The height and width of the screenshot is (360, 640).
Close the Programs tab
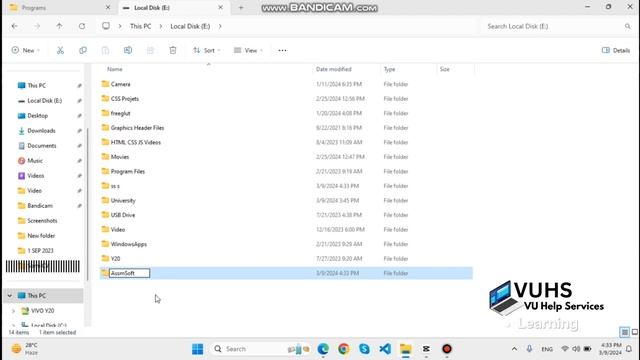108,8
